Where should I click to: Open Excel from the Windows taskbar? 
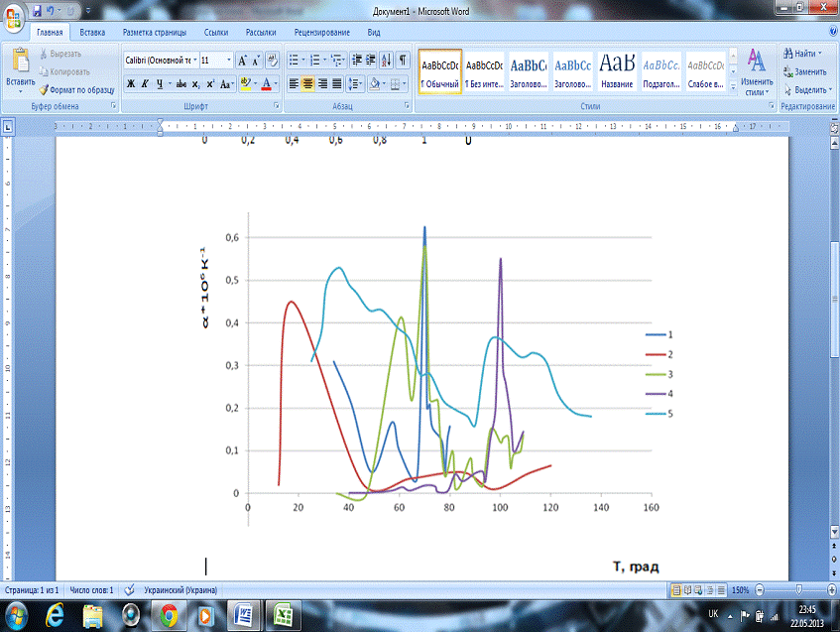point(282,614)
